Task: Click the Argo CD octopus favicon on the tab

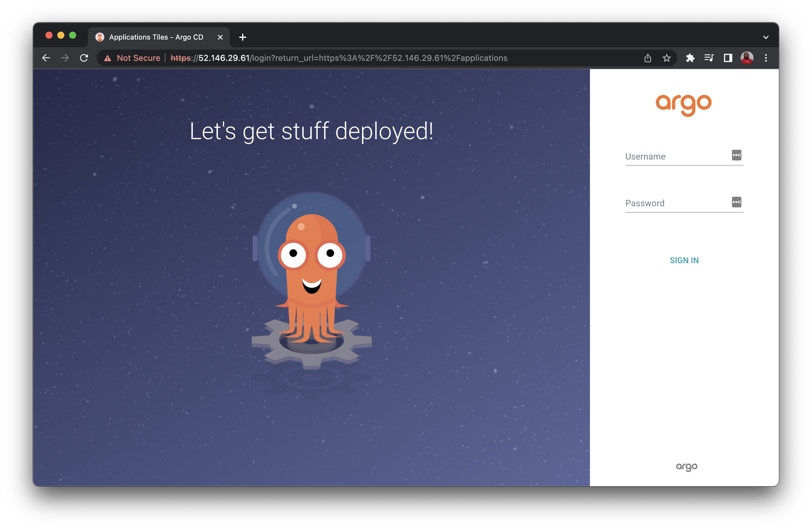Action: pyautogui.click(x=100, y=37)
